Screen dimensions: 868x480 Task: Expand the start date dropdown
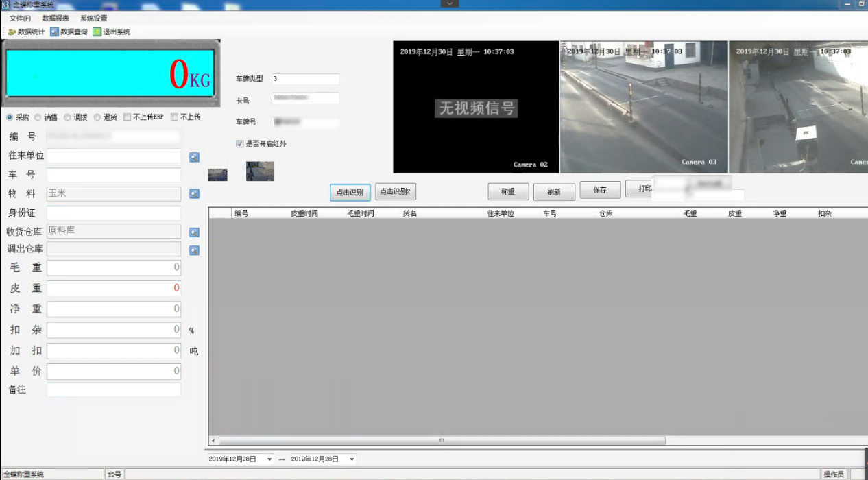[x=269, y=459]
